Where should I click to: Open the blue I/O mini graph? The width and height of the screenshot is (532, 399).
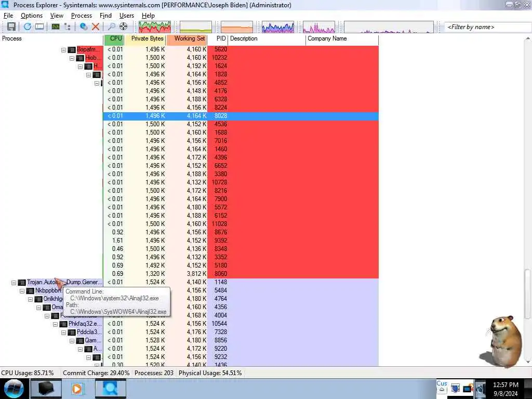[278, 27]
